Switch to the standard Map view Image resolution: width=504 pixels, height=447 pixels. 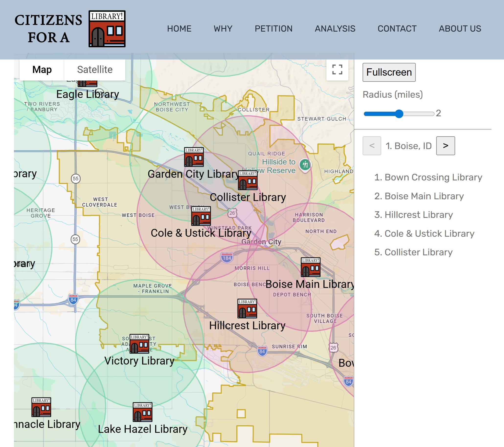(42, 70)
